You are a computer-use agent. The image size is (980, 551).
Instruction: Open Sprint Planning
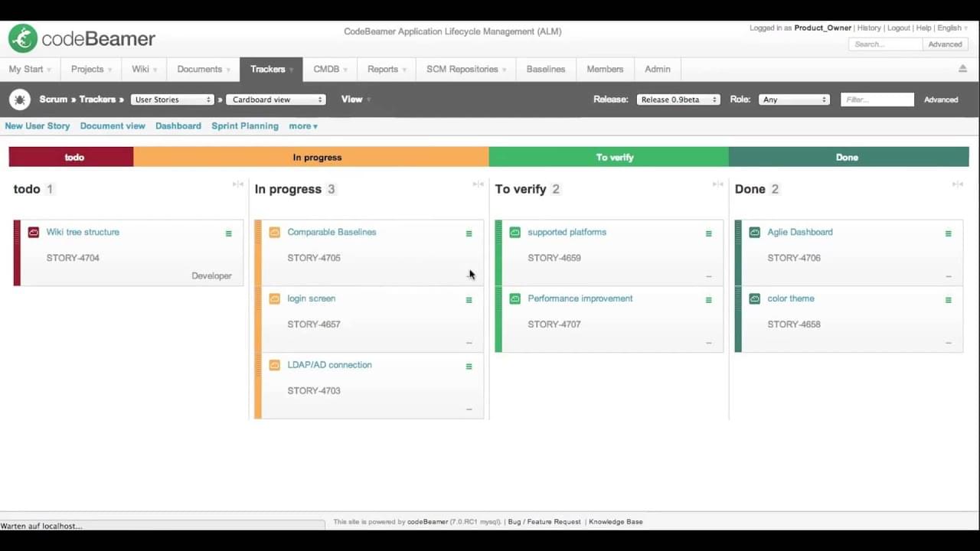[x=245, y=126]
